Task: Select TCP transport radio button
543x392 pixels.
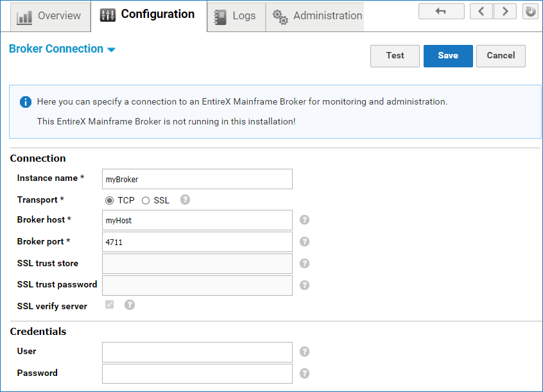Action: coord(109,201)
